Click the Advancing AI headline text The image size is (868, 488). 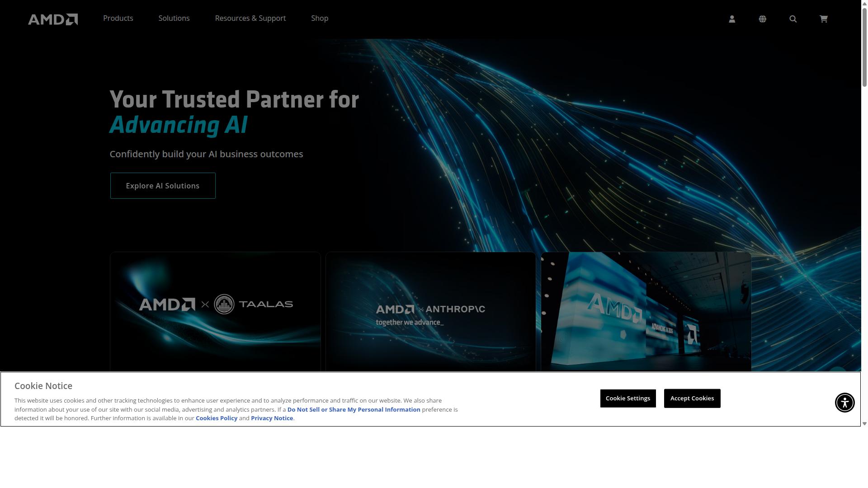[x=179, y=125]
